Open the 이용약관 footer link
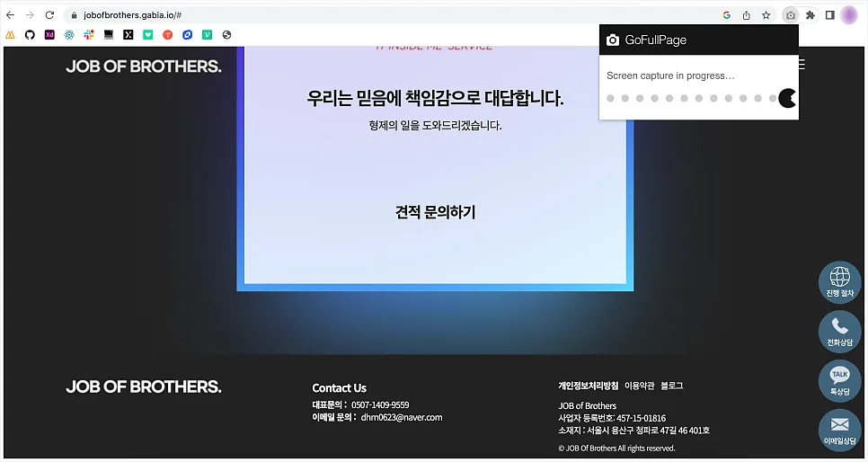Viewport: 868px width, 462px height. 640,386
